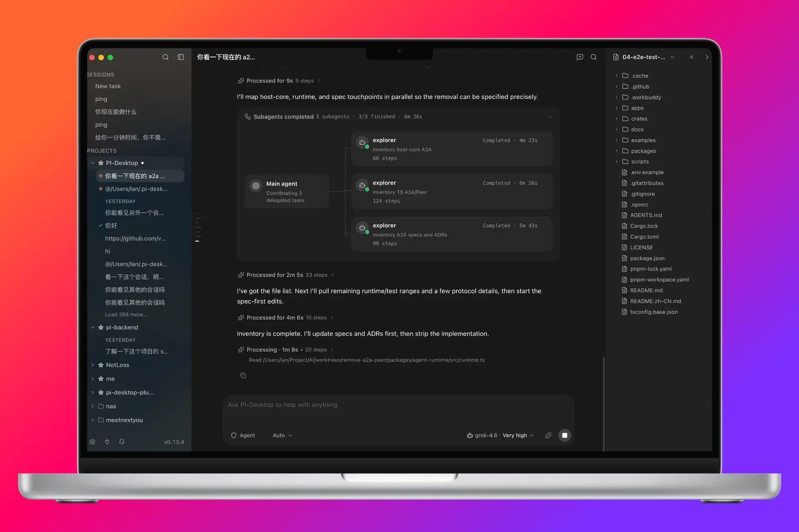
Task: Click the plug icon in sidebar footer
Action: point(107,442)
